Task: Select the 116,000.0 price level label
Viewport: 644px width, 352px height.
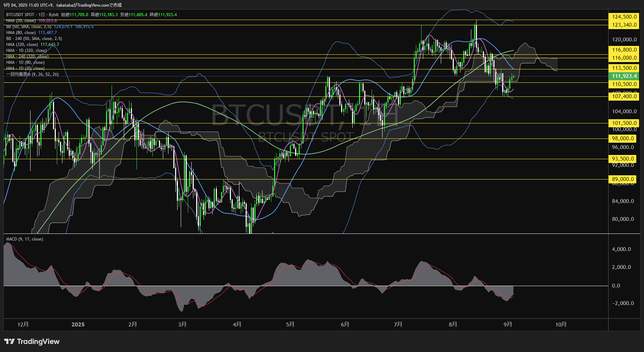Action: (x=624, y=58)
